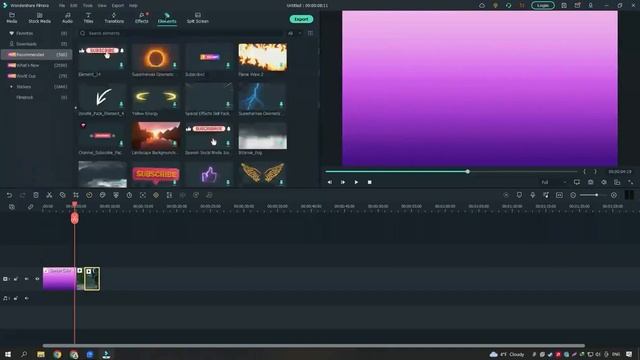Click the Keyframe diamond icon
Screen dimensions: 640x360
tap(156, 195)
